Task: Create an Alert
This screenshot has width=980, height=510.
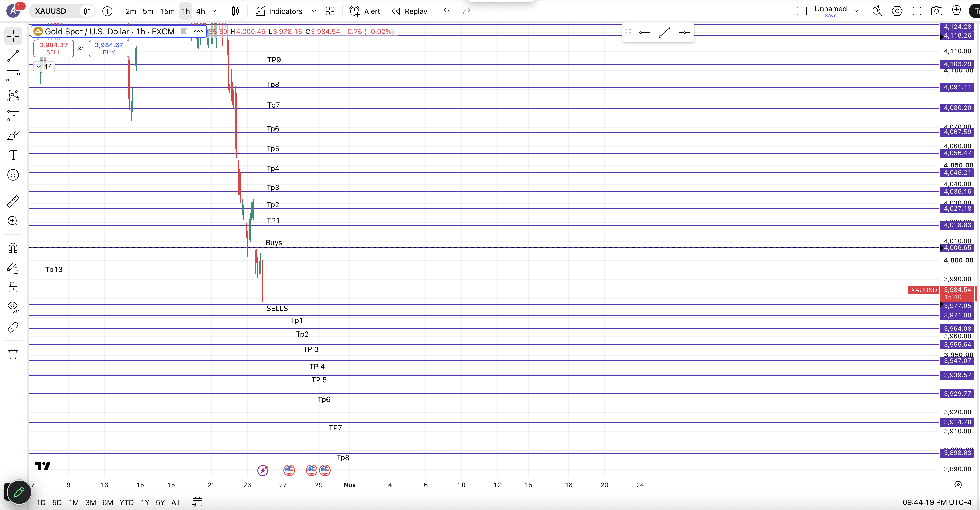Action: 364,11
